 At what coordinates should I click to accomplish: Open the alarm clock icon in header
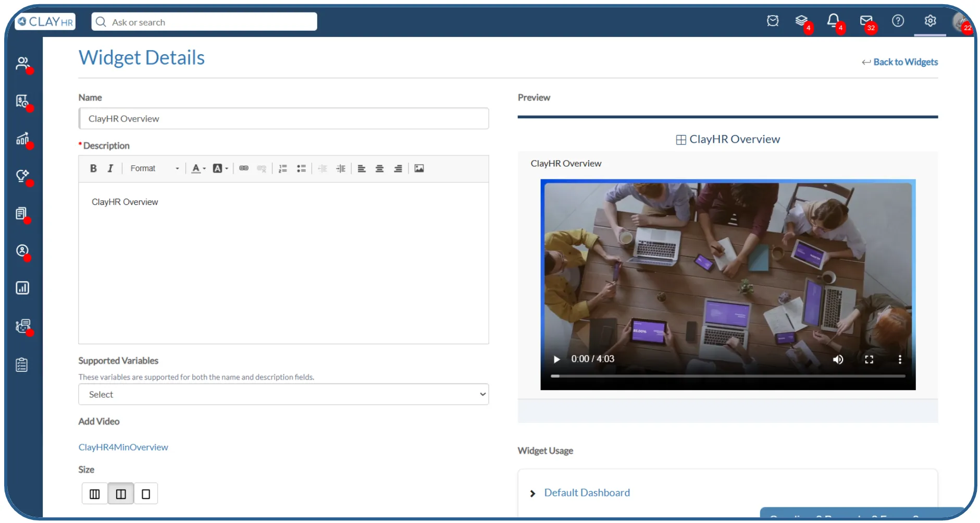pos(773,21)
